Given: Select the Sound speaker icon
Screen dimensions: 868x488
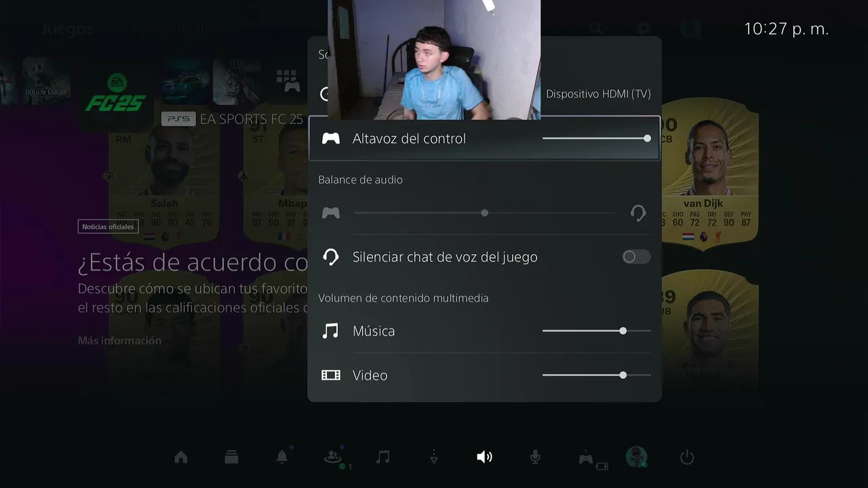Looking at the screenshot, I should (x=484, y=457).
